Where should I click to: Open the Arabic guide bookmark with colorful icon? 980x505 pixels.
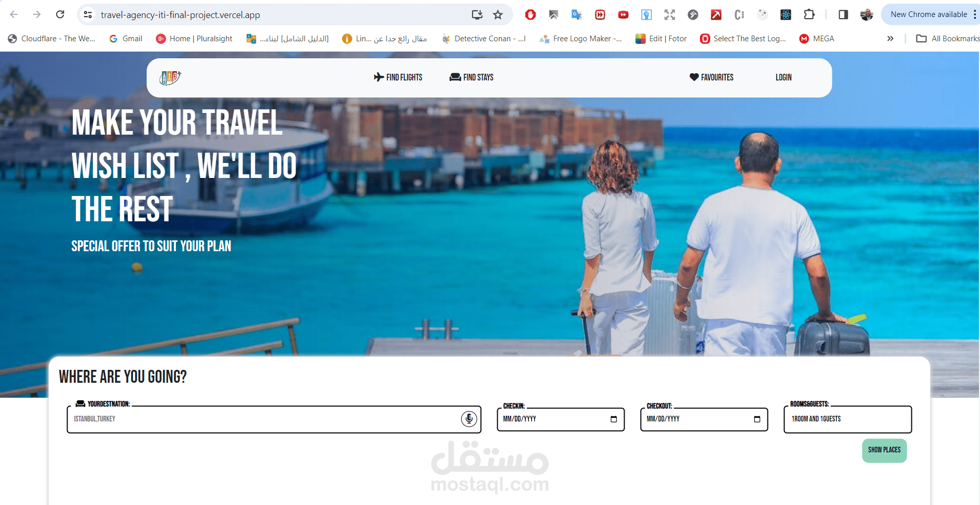pos(287,39)
